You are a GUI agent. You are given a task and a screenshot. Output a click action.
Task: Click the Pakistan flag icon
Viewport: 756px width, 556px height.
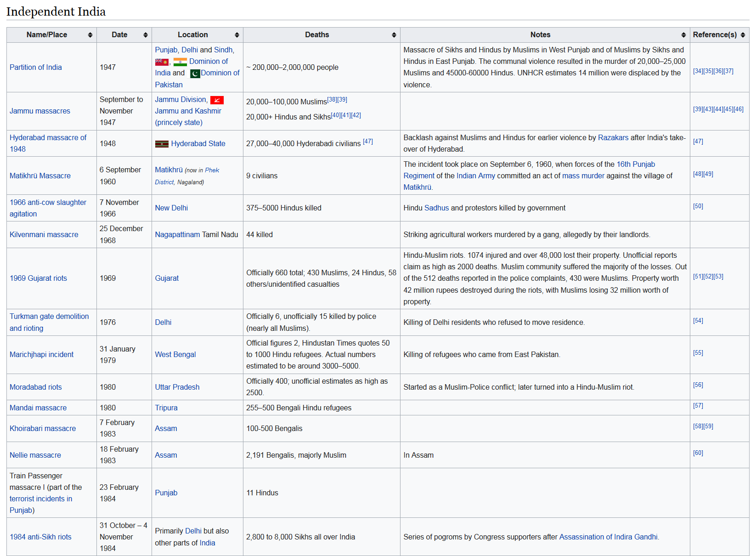tap(195, 74)
